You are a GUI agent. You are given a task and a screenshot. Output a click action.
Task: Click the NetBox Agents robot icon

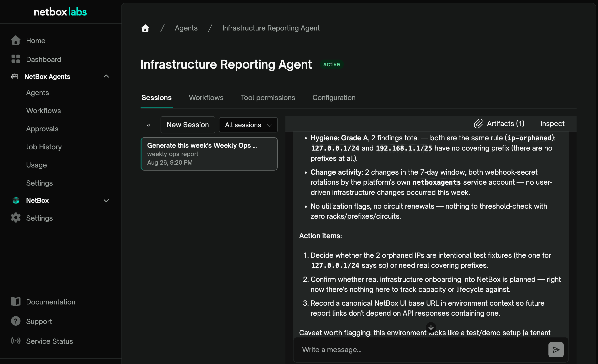tap(15, 76)
